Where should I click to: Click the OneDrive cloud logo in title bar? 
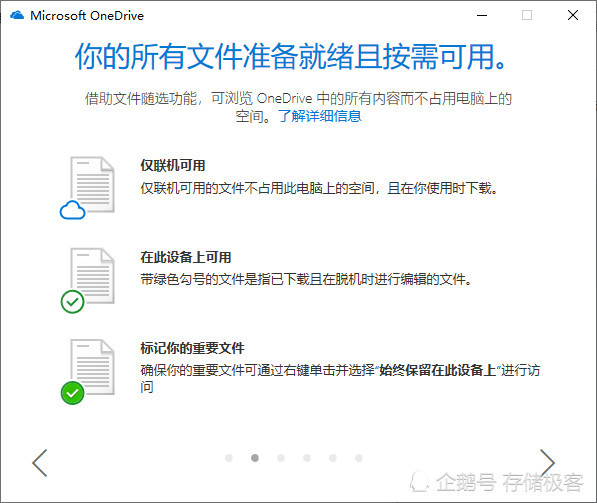[x=17, y=15]
